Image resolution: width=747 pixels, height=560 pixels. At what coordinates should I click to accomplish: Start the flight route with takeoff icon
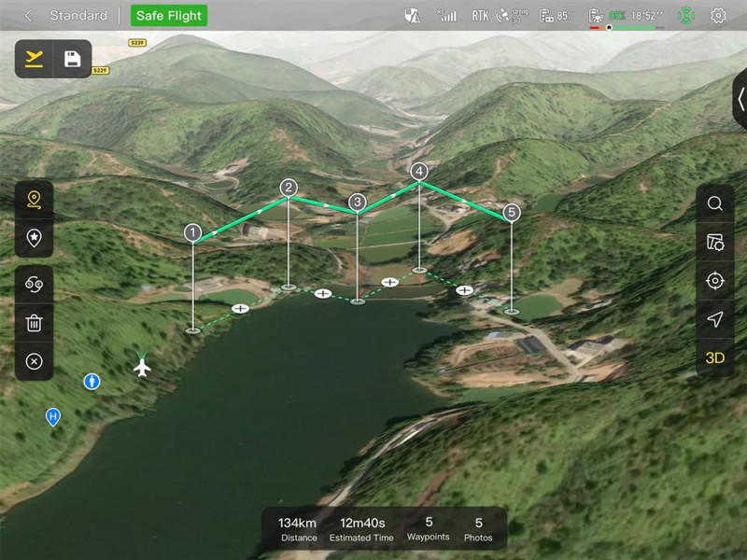[x=35, y=59]
